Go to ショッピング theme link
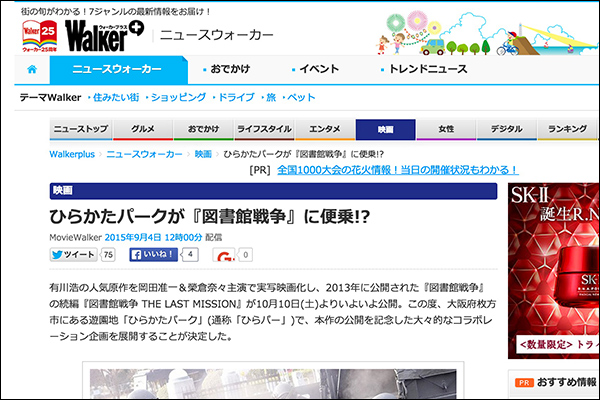 (176, 98)
